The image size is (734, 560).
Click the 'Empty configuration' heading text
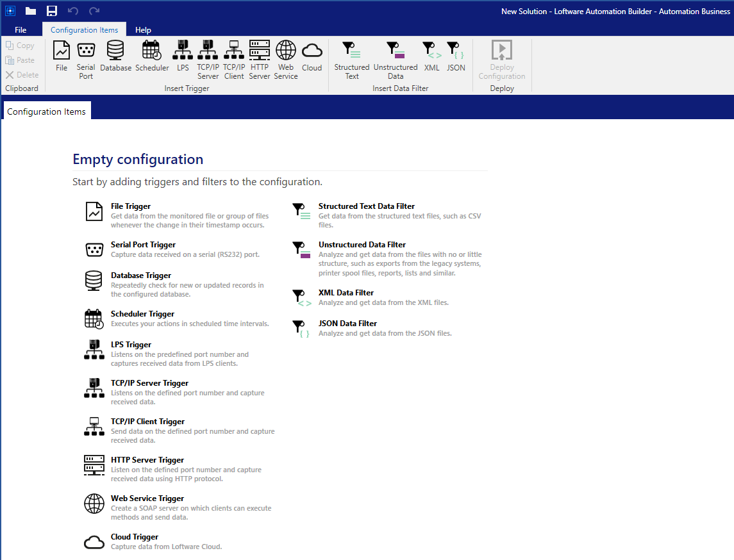pos(138,159)
